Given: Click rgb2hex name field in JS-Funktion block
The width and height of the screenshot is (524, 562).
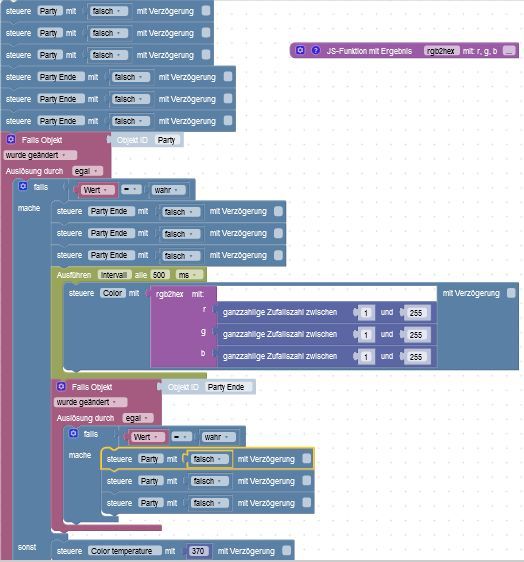Looking at the screenshot, I should pyautogui.click(x=441, y=51).
